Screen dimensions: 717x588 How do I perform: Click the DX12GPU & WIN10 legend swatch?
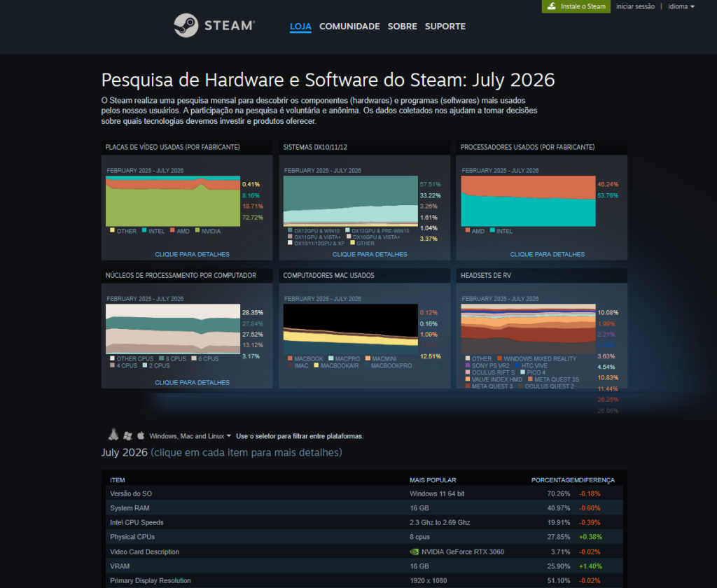[290, 230]
